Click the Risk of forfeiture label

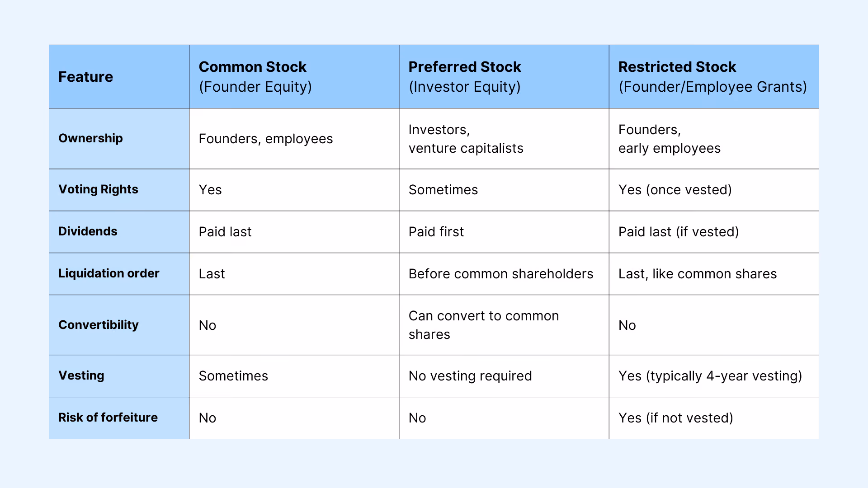[119, 418]
